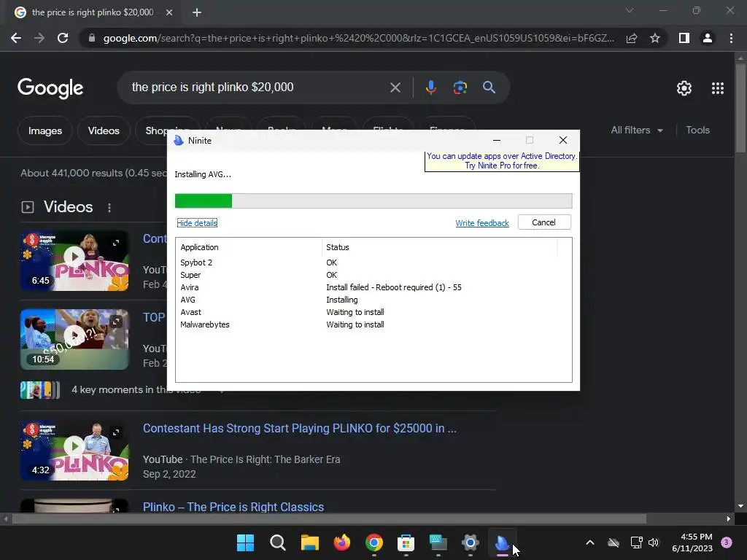Open Google quick settings gear

click(684, 88)
